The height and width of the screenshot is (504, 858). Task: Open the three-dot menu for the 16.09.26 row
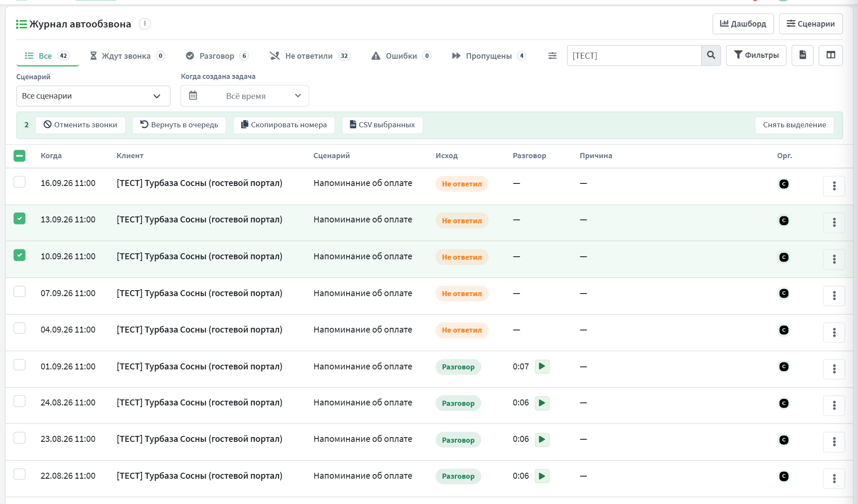point(834,186)
